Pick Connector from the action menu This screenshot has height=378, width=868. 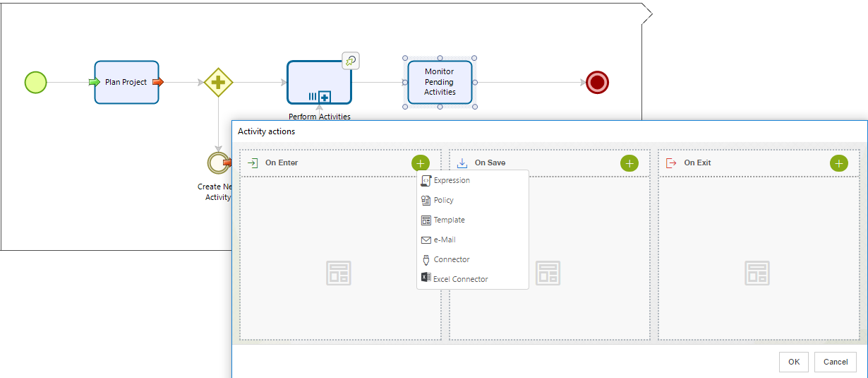tap(452, 260)
